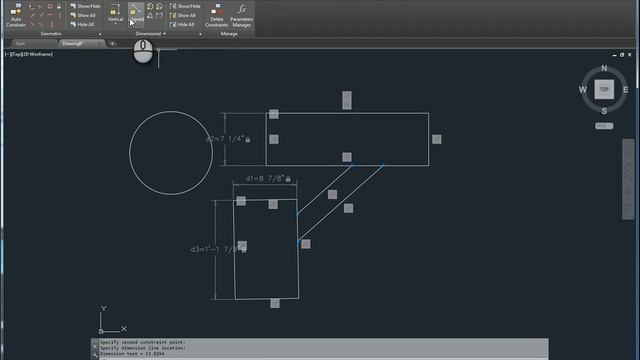This screenshot has height=360, width=640.
Task: Click the constraint bar above the upper rectangle
Action: tap(347, 100)
